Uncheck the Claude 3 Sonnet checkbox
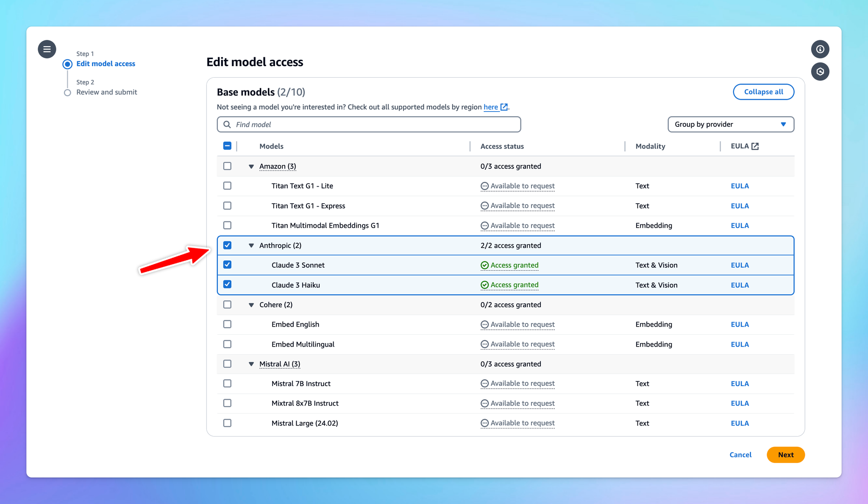The width and height of the screenshot is (868, 504). [x=227, y=265]
